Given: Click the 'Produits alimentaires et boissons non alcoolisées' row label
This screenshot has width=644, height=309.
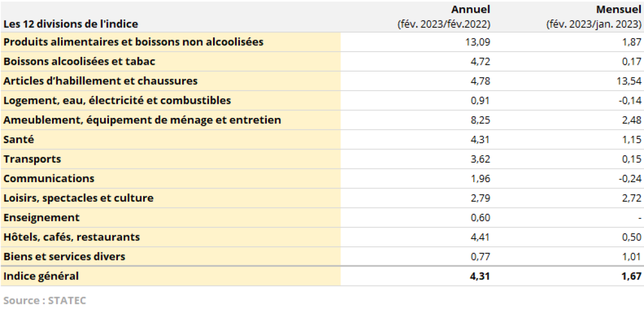Looking at the screenshot, I should 133,42.
